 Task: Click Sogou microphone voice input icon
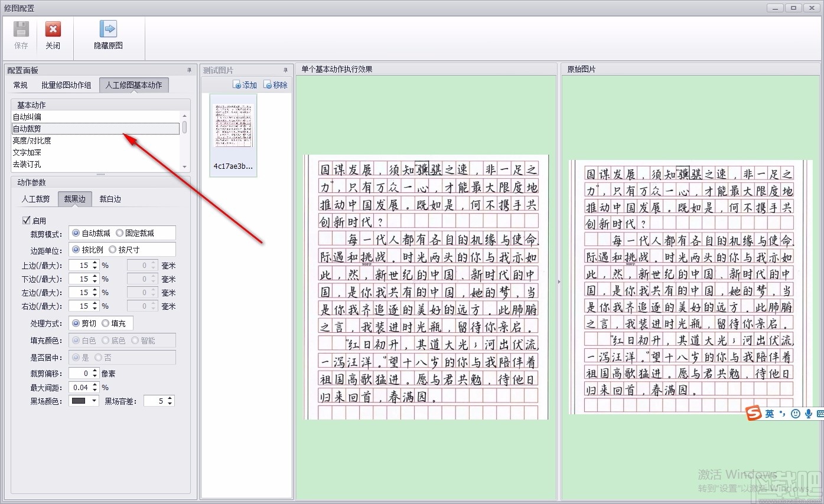pos(809,414)
